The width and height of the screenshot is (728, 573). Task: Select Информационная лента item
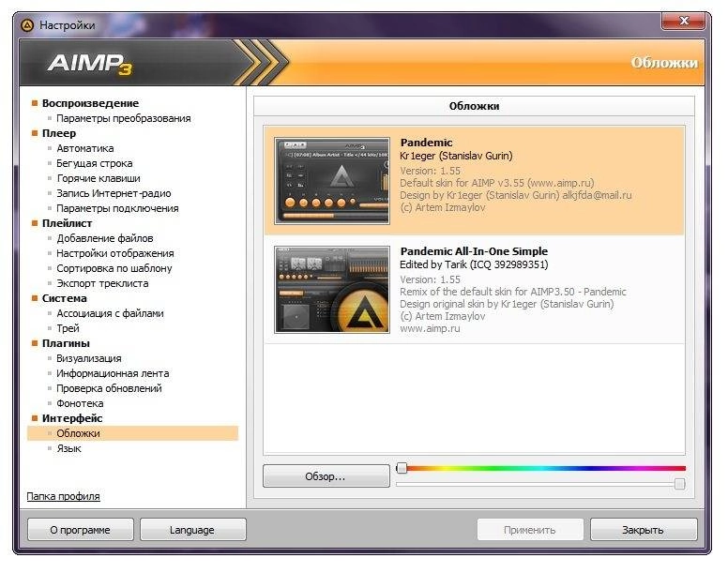pos(113,373)
